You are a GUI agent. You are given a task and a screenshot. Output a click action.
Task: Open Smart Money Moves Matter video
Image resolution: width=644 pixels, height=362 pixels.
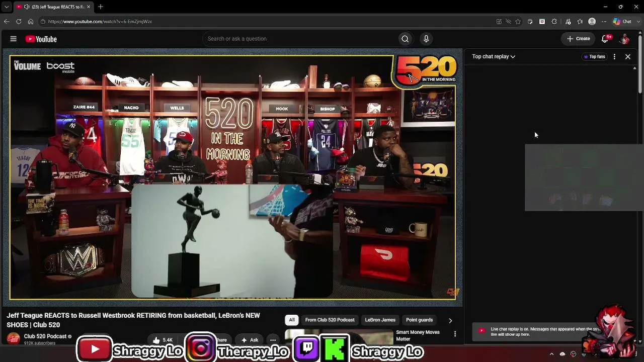[x=418, y=335]
